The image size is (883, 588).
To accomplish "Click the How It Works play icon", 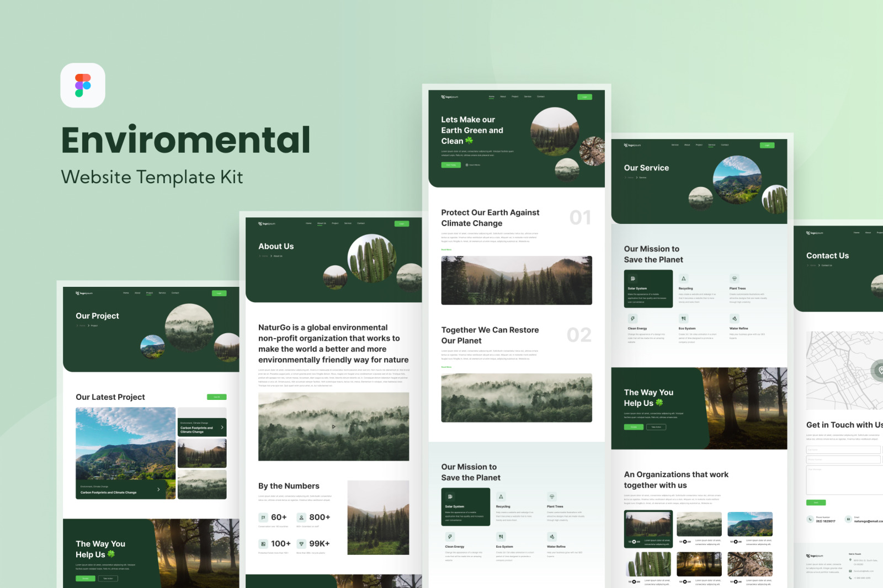I will 467,164.
